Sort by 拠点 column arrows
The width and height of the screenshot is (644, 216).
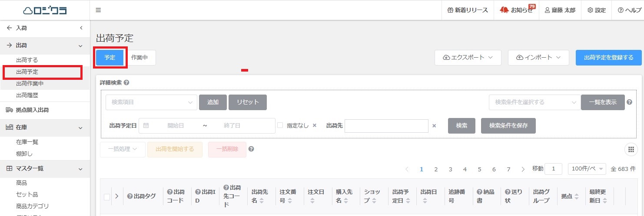click(x=577, y=196)
